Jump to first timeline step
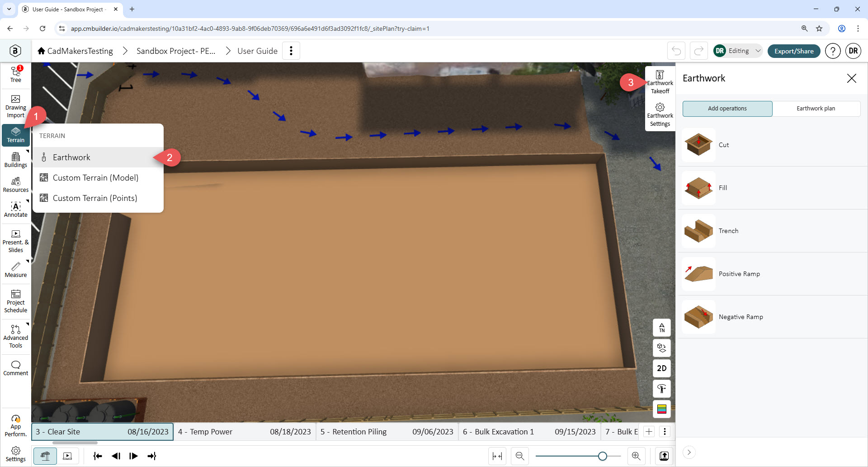The width and height of the screenshot is (868, 467). point(98,456)
